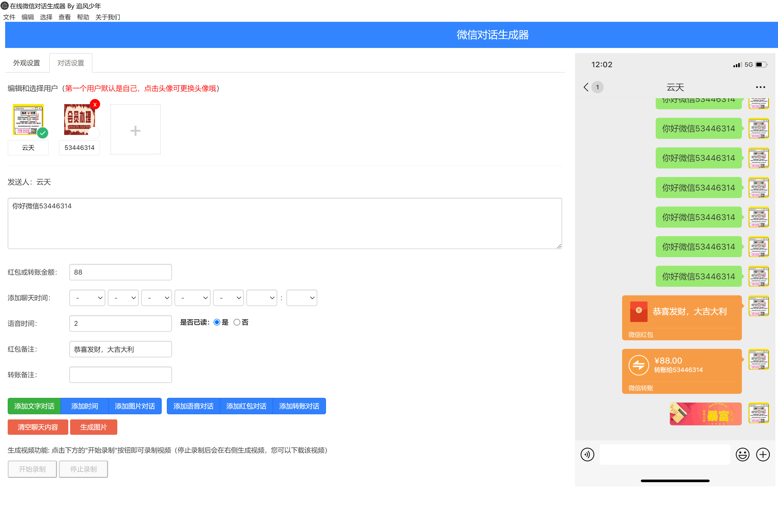Viewport: 778px width, 532px height.
Task: Click the sticker image message in chat preview
Action: coord(705,414)
